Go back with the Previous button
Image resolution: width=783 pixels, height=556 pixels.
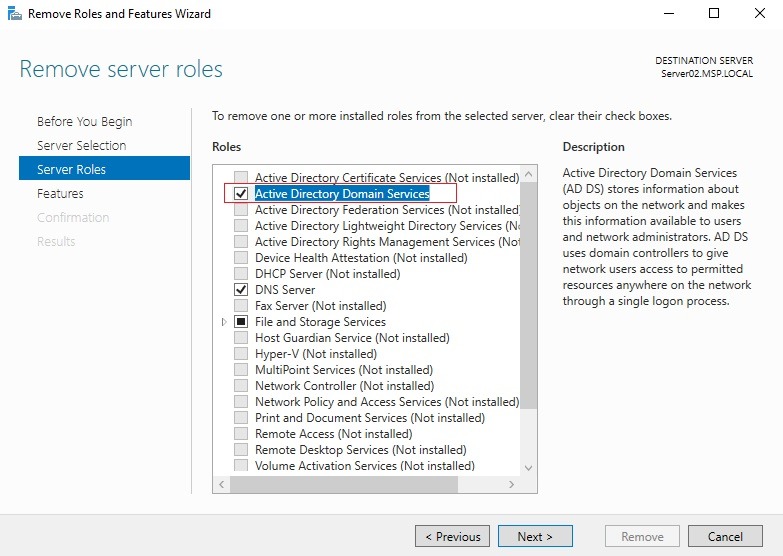click(452, 536)
